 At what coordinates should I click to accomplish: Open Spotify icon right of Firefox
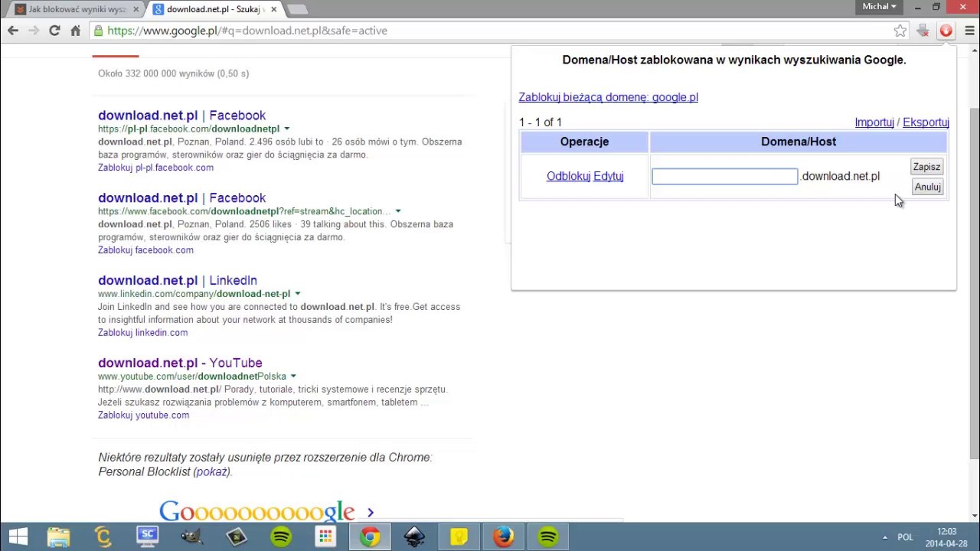[x=547, y=536]
